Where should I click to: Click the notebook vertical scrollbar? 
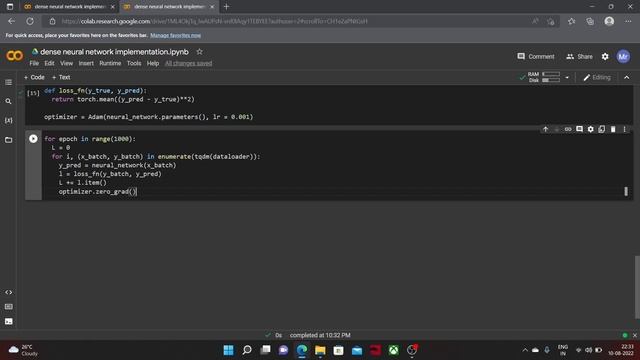click(x=637, y=287)
